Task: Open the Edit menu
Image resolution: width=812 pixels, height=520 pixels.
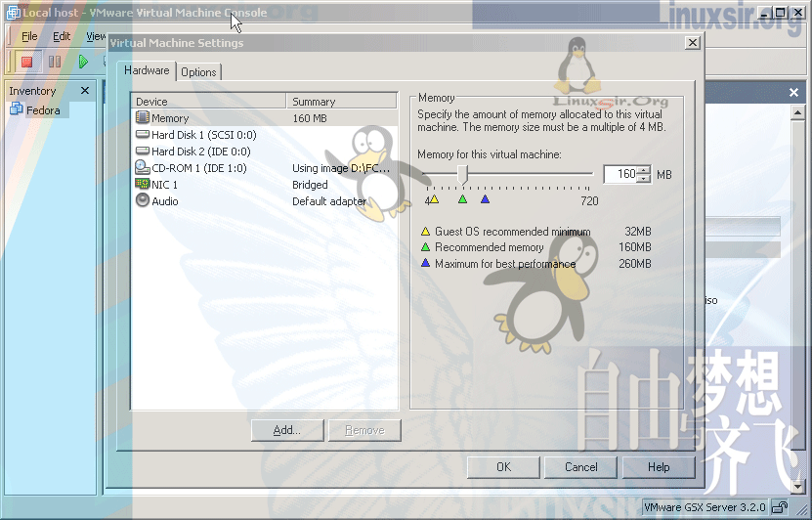Action: tap(62, 36)
